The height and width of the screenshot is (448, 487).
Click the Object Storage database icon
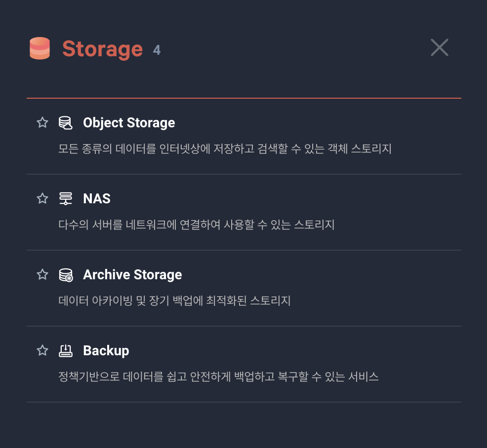pyautogui.click(x=66, y=123)
